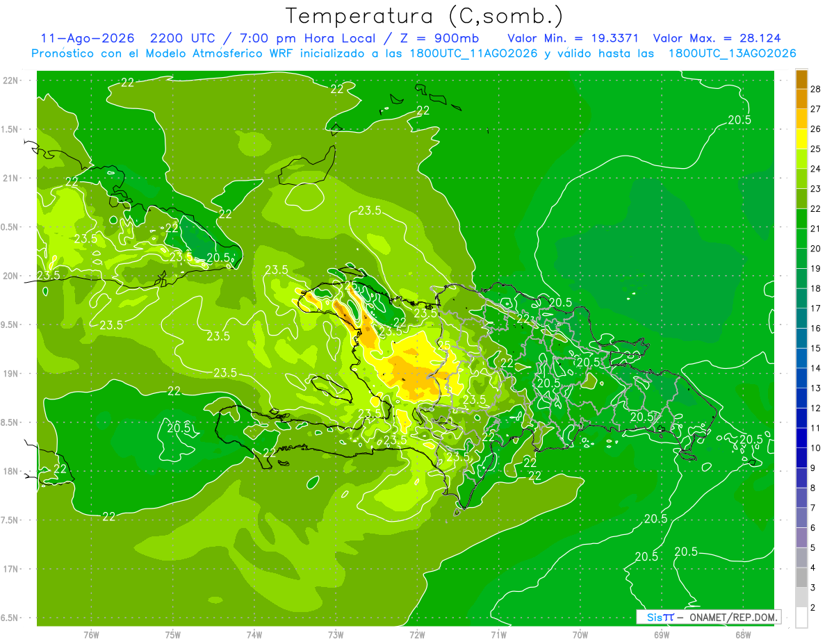Pick the purple swatch between 6 and 7
Screen dimensions: 834x644
(x=801, y=518)
